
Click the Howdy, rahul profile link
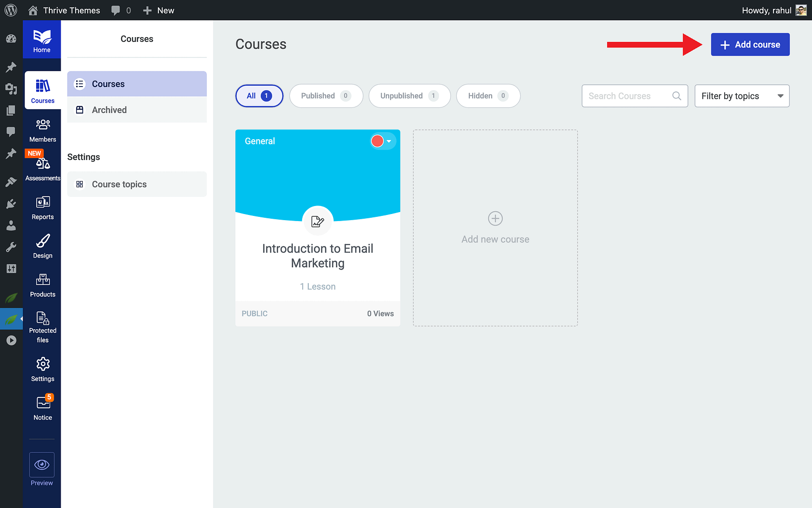766,10
